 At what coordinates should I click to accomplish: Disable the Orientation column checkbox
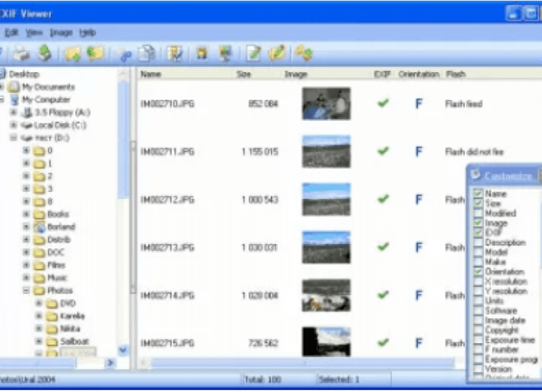coord(478,271)
